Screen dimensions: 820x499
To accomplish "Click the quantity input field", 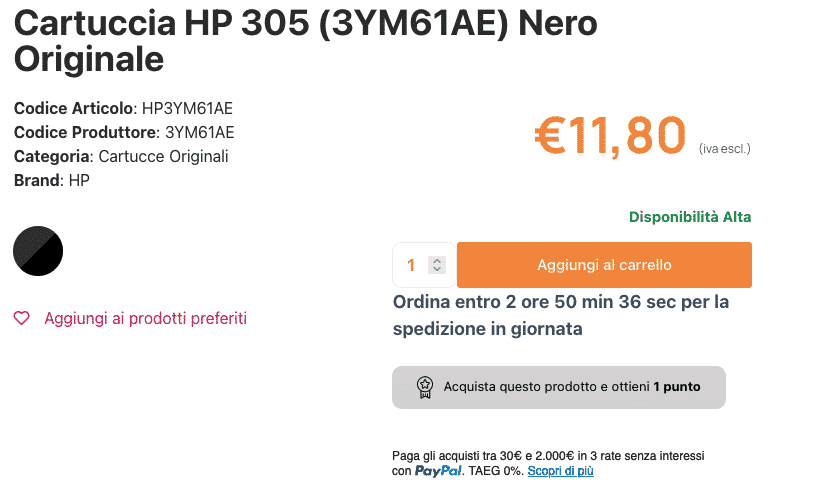I will (x=412, y=265).
